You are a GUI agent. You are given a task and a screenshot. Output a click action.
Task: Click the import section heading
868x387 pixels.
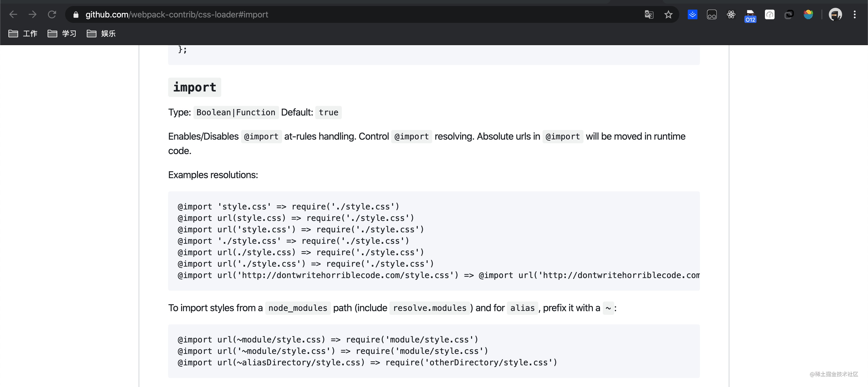click(x=194, y=87)
